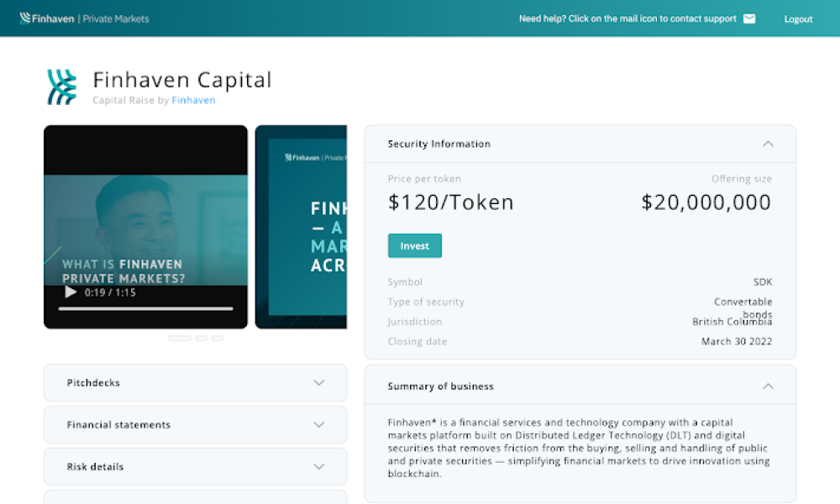
Task: Collapse the Summary of business panel
Action: click(768, 386)
